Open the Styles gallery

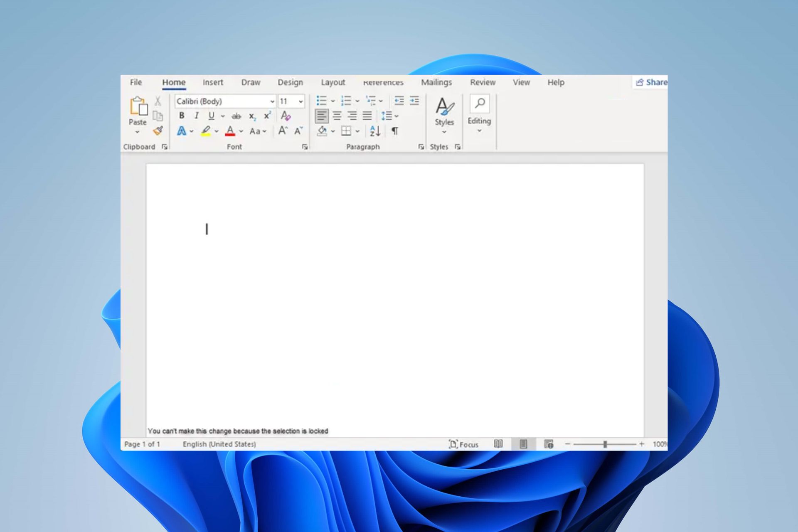[444, 115]
